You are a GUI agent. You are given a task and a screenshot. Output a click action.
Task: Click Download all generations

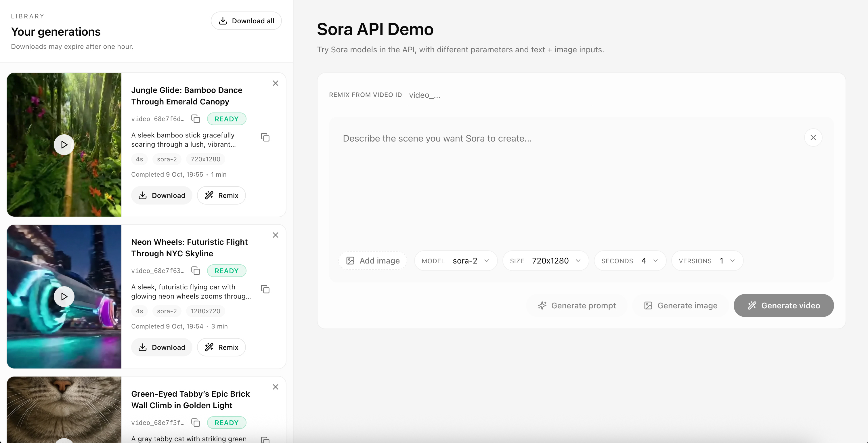pyautogui.click(x=246, y=20)
